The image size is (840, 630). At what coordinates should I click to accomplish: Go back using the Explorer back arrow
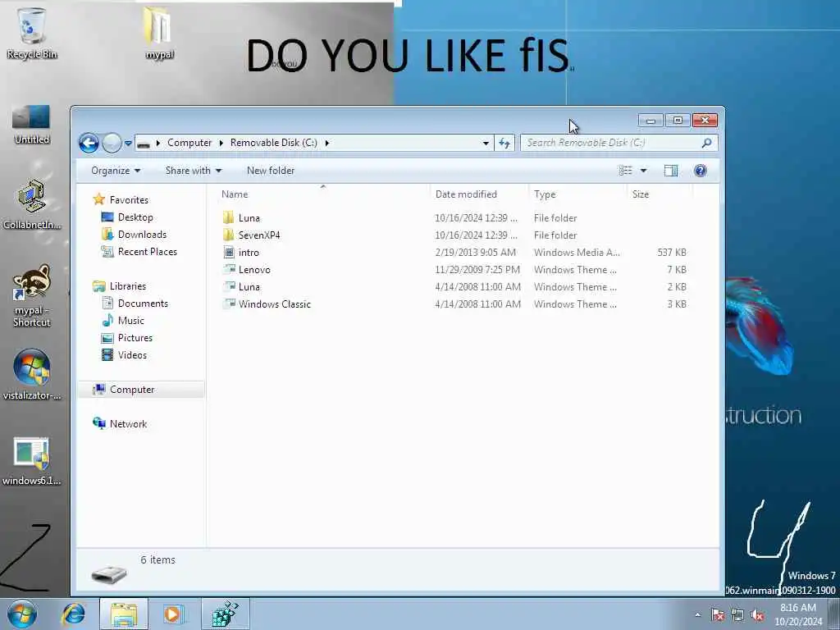pyautogui.click(x=89, y=143)
